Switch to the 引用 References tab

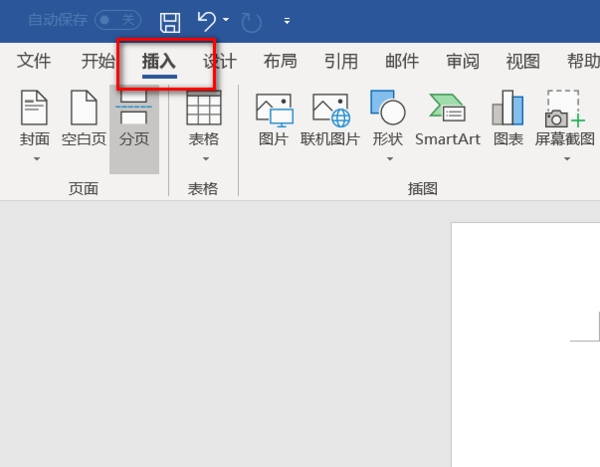[341, 61]
